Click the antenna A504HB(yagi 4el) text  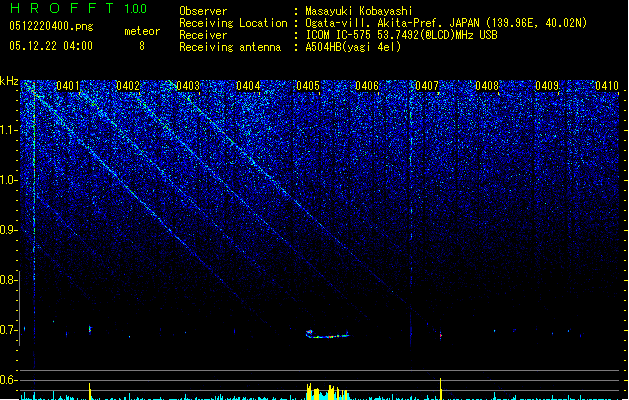[353, 47]
